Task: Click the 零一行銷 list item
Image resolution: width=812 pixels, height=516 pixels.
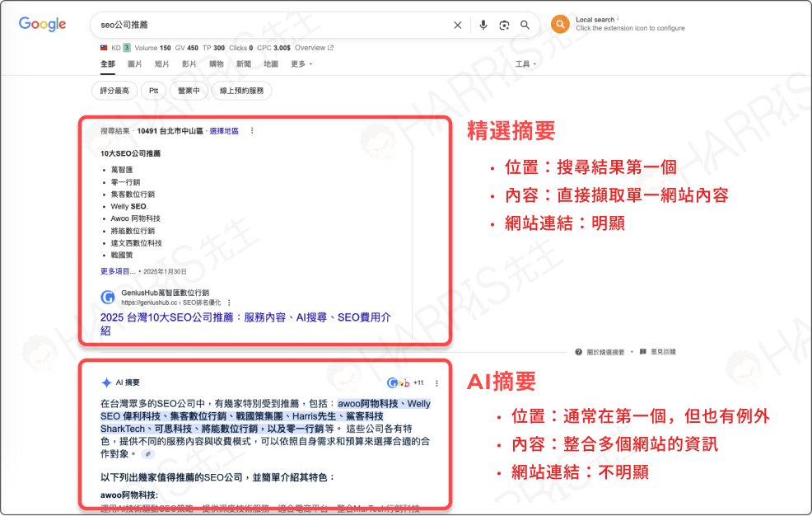Action: (x=125, y=182)
